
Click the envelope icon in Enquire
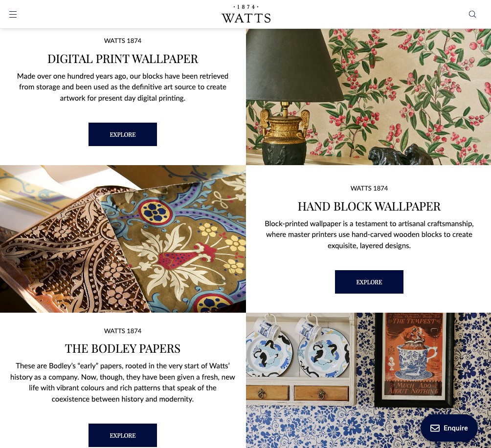[x=435, y=428]
